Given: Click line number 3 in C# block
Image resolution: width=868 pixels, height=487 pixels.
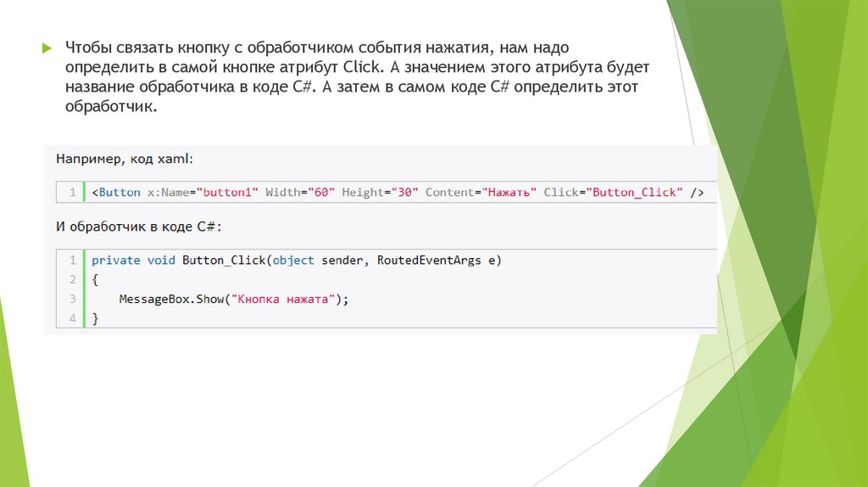Looking at the screenshot, I should [73, 299].
